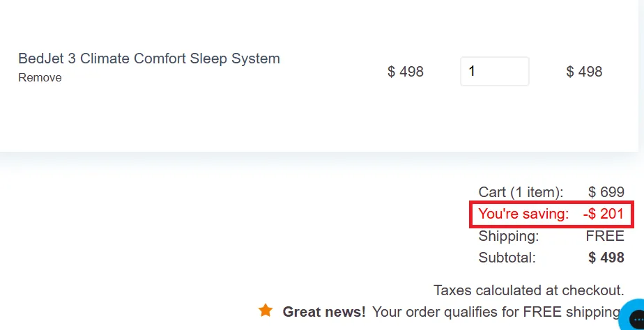Viewport: 644px width, 330px height.
Task: Focus the quantity input field
Action: tap(495, 72)
